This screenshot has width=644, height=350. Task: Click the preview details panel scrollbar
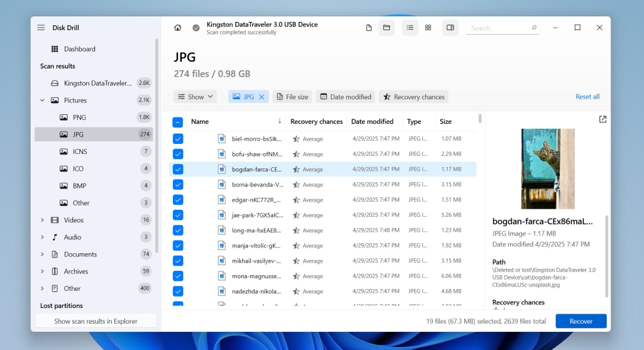point(606,256)
